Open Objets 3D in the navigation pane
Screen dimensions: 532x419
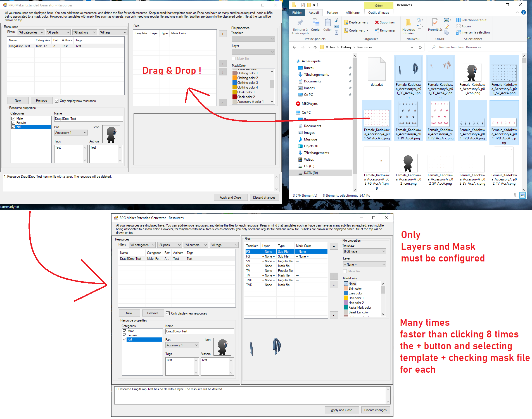point(308,146)
